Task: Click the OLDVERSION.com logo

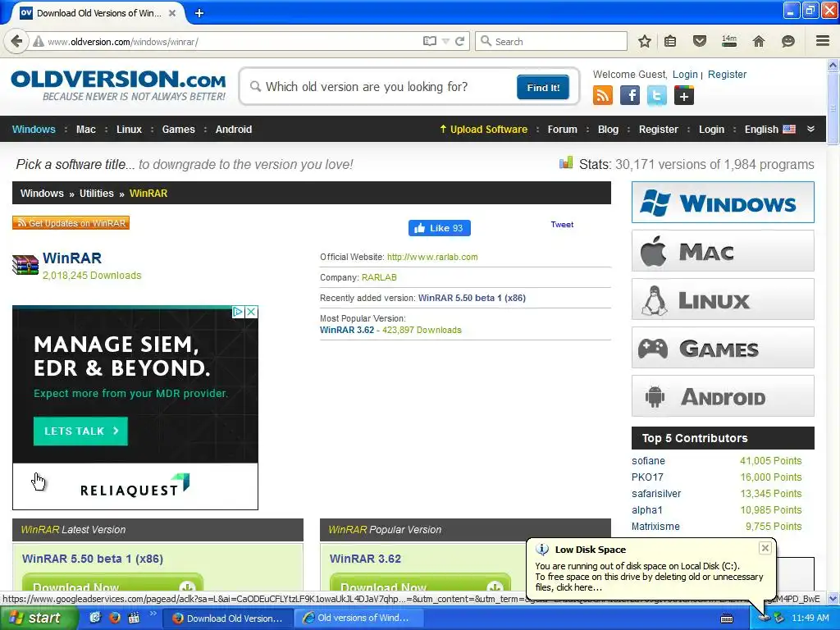Action: tap(118, 85)
